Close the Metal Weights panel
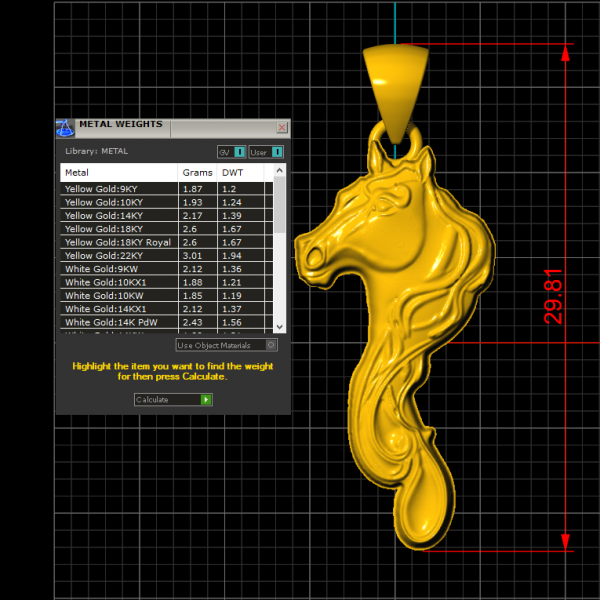This screenshot has height=600, width=600. click(x=282, y=128)
